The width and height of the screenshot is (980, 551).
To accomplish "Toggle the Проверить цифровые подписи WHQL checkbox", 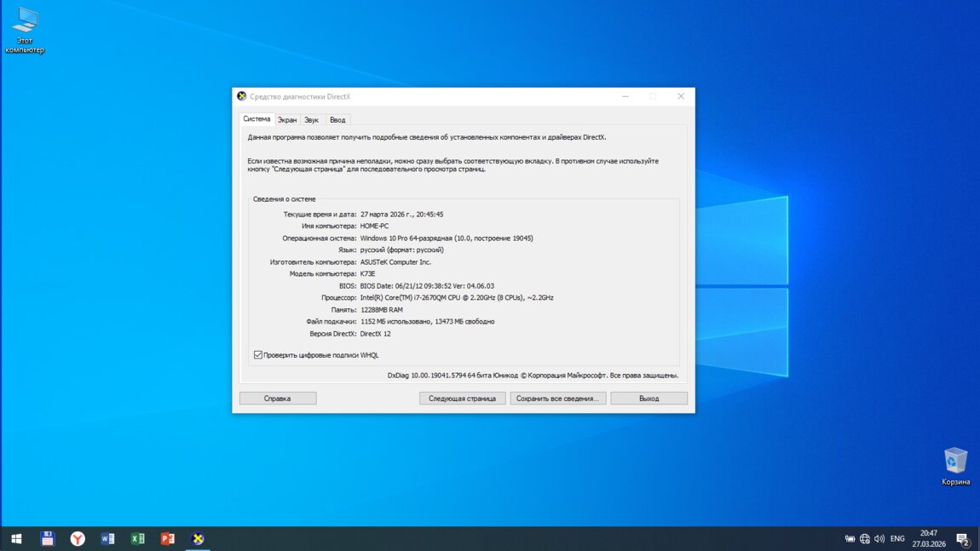I will pos(258,355).
